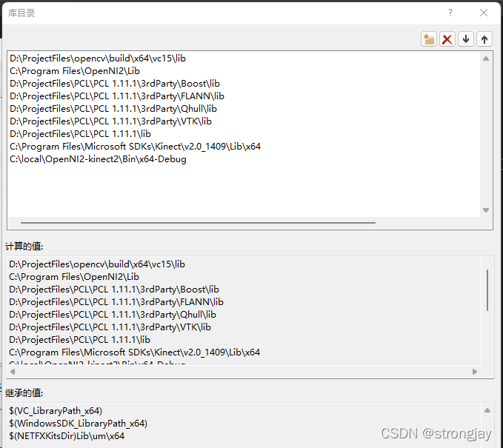
Task: Select the 3rdParty\VTK\lib entry in edit list
Action: coord(110,121)
